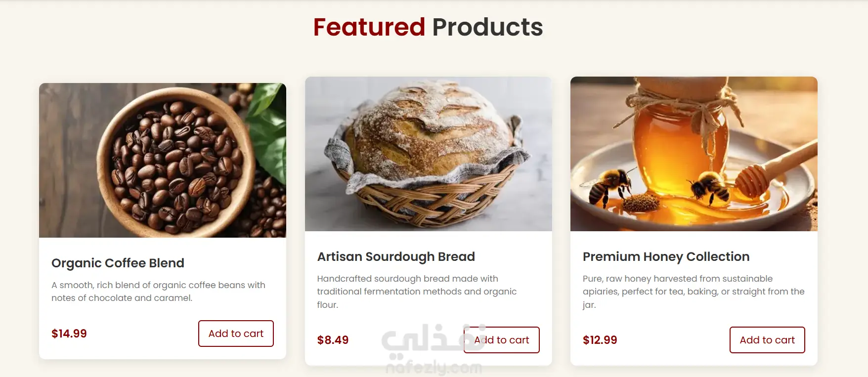Add Artisan Sourdough Bread to cart
The height and width of the screenshot is (377, 868).
501,340
